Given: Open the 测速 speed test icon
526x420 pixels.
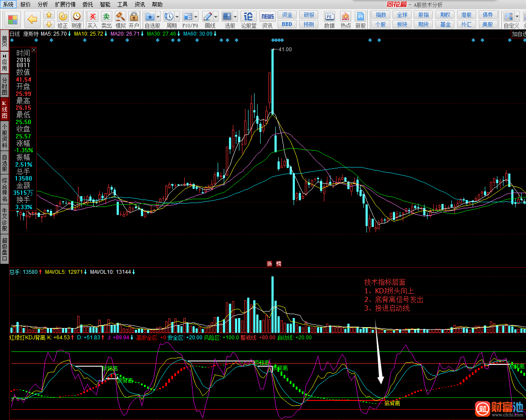Looking at the screenshot, I should pyautogui.click(x=76, y=16).
